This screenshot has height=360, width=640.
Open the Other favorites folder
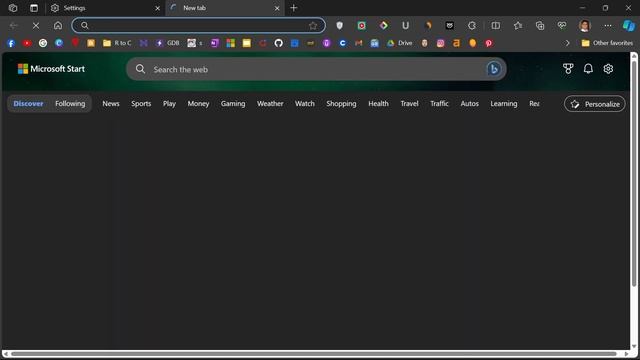(607, 43)
